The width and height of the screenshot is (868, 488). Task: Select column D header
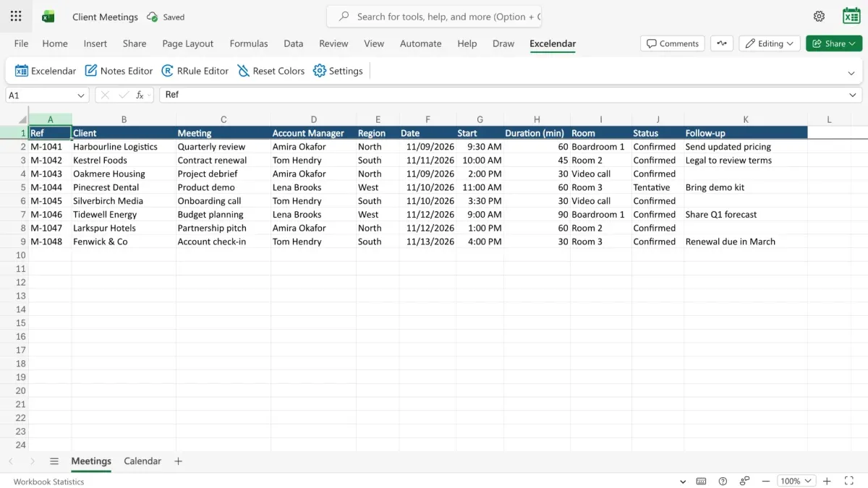[x=313, y=119]
